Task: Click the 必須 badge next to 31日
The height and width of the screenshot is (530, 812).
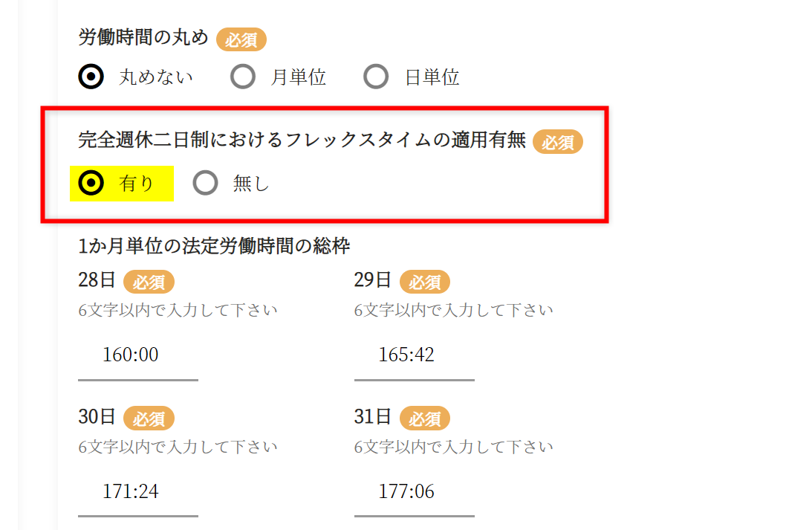Action: coord(425,418)
